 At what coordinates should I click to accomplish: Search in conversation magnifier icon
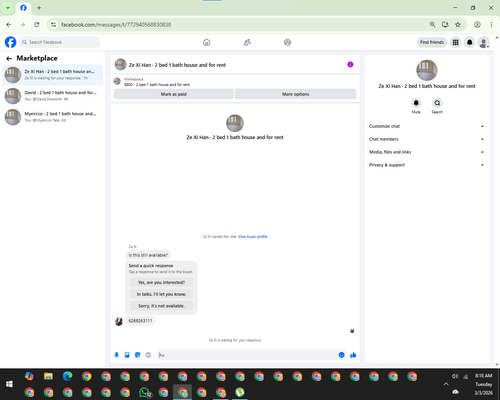(437, 103)
